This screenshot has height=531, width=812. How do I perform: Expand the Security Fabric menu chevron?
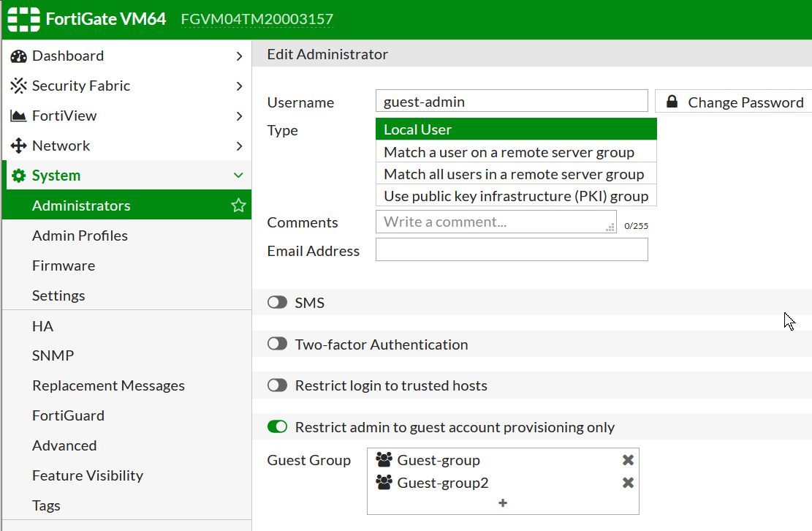click(x=239, y=86)
